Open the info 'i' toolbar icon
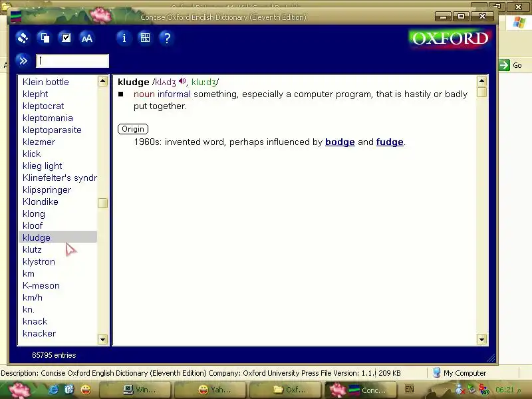 124,38
